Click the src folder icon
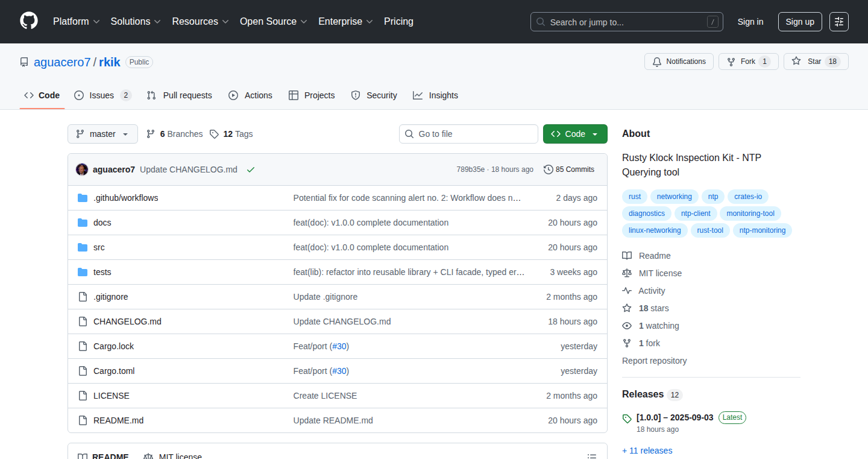The height and width of the screenshot is (459, 868). (x=83, y=247)
